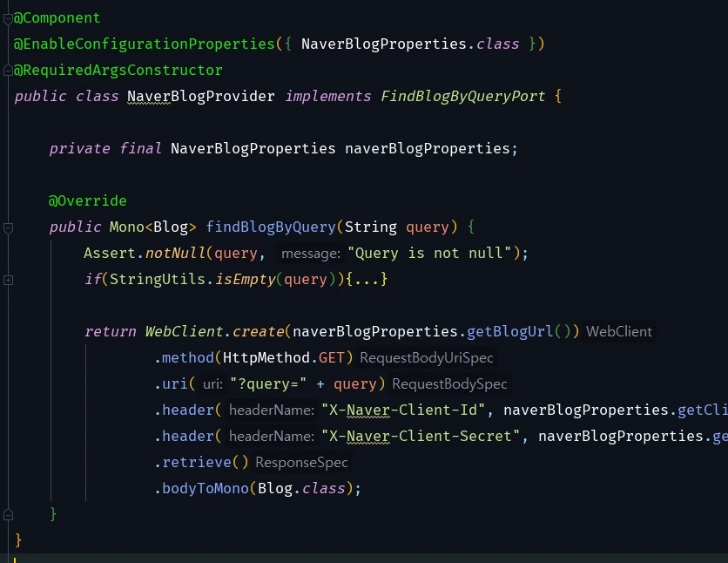
Task: Click WebClient.create method call
Action: point(214,332)
